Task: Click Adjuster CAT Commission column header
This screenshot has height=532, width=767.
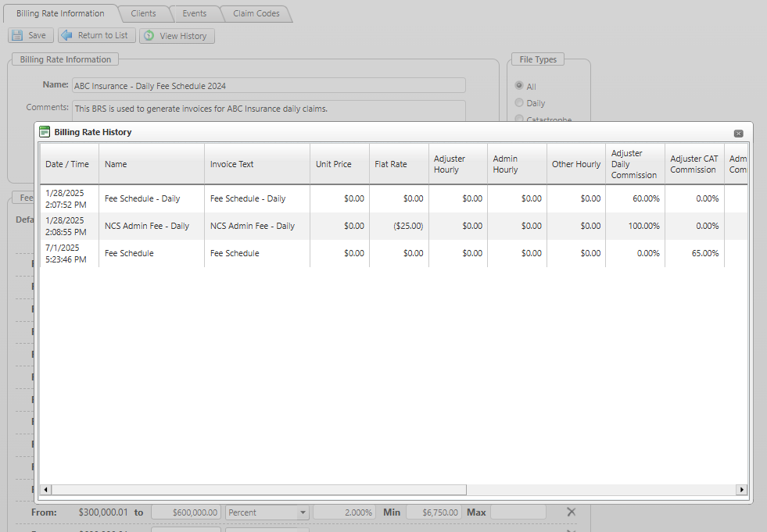Action: (694, 164)
